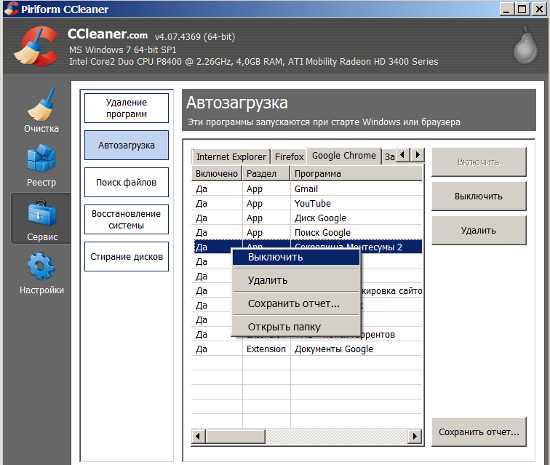Viewport: 550px width, 465px height.
Task: Open the Реестр registry section
Action: tap(41, 165)
